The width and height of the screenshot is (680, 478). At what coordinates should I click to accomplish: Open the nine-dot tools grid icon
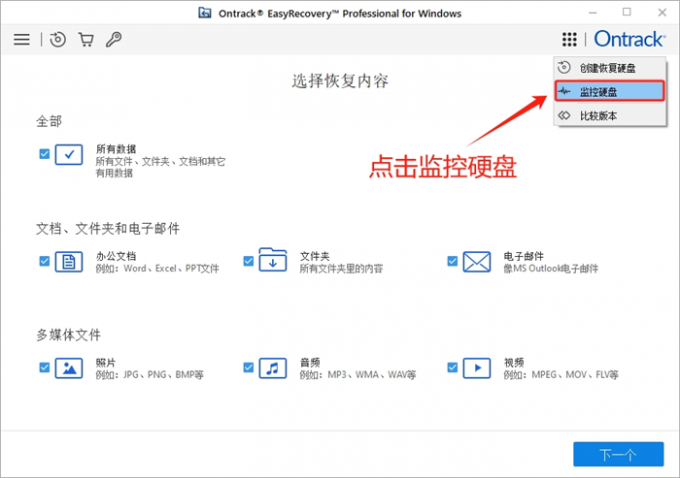coord(569,39)
